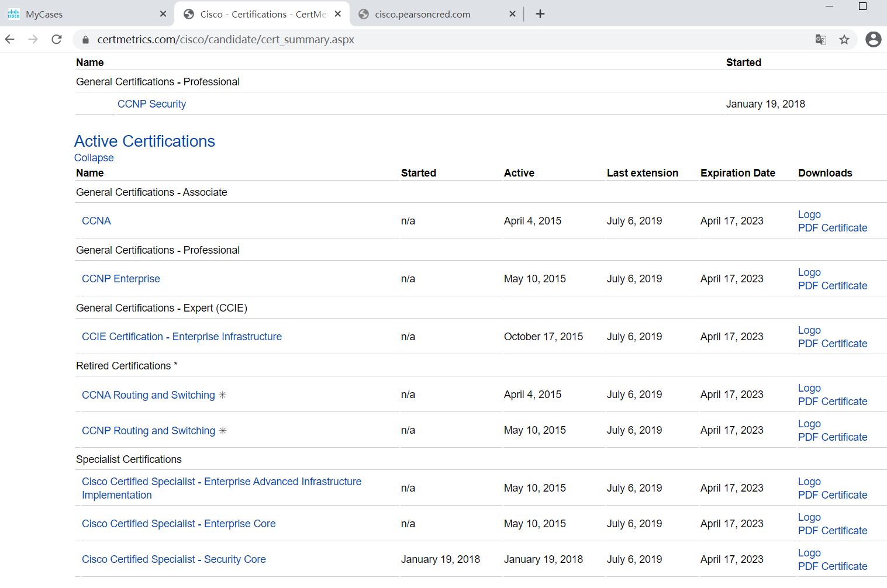This screenshot has height=588, width=887.
Task: Click the Active column header
Action: click(519, 173)
